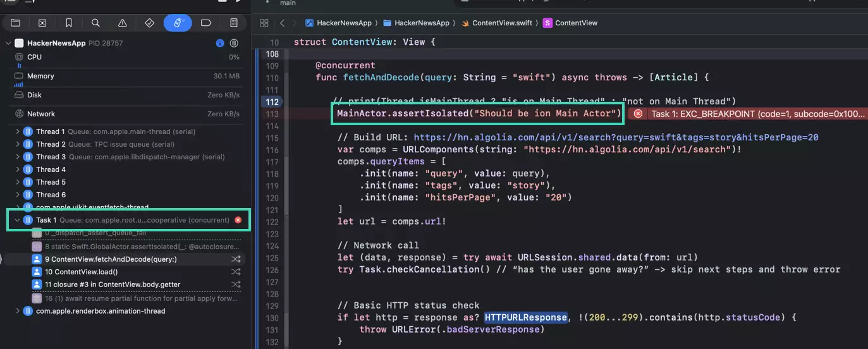Click the process view options icon
The image size is (868, 349).
click(x=234, y=43)
